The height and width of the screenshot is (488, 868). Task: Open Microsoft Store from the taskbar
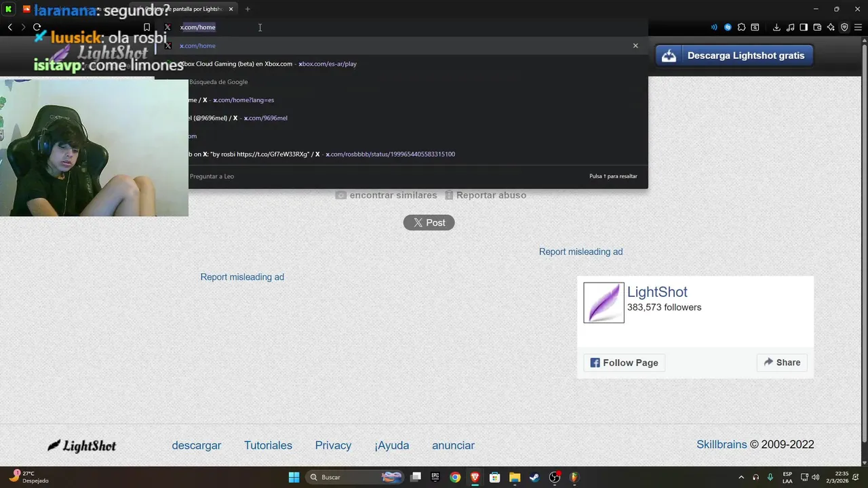coord(495,477)
